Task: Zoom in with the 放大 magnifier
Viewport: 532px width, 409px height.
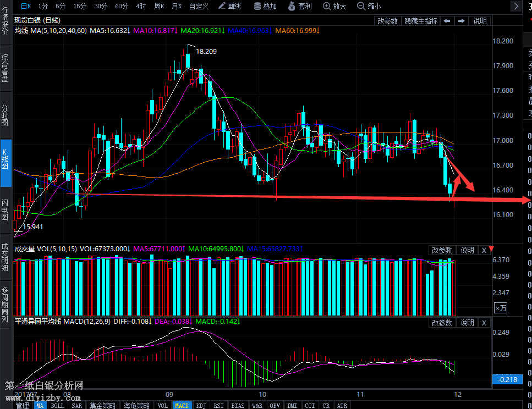Action: click(x=334, y=6)
